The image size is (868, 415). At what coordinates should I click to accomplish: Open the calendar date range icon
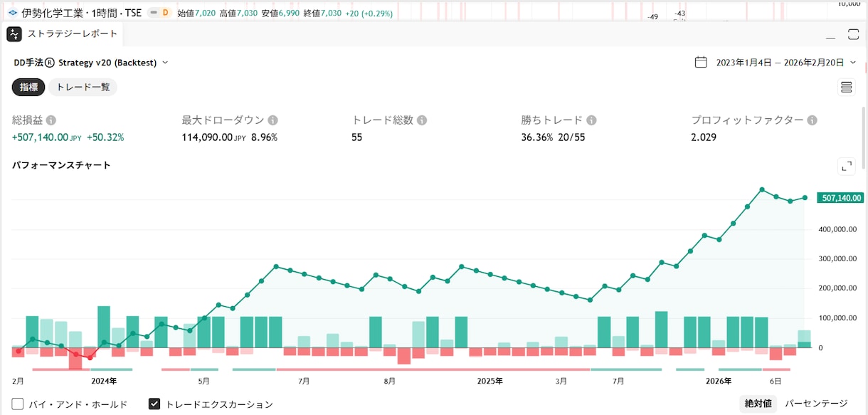[701, 62]
